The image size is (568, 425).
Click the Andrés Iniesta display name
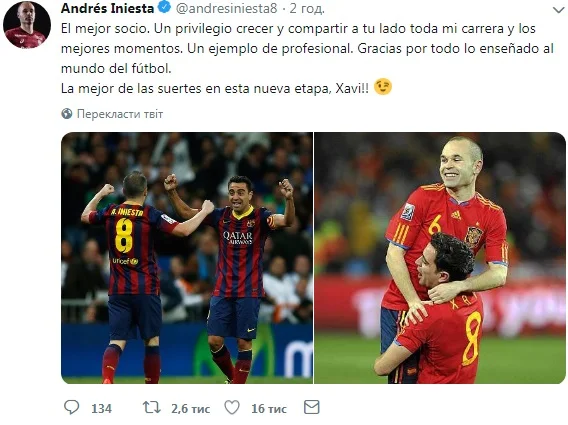point(108,8)
